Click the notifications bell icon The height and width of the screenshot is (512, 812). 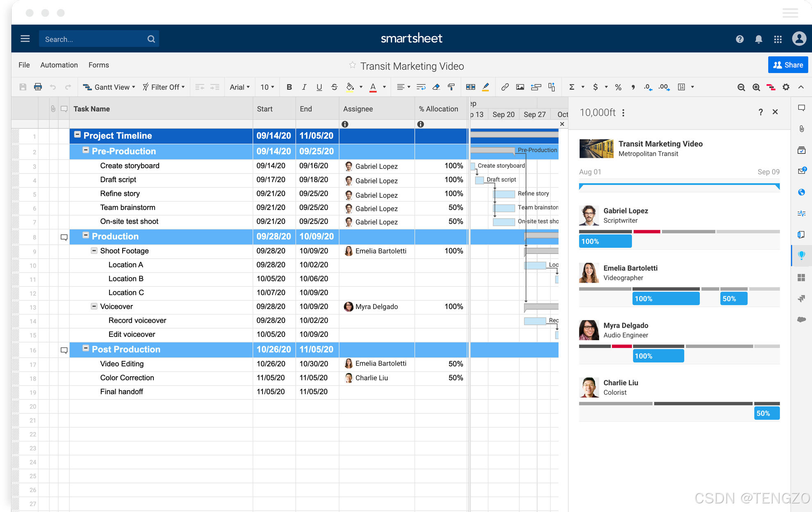coord(759,39)
